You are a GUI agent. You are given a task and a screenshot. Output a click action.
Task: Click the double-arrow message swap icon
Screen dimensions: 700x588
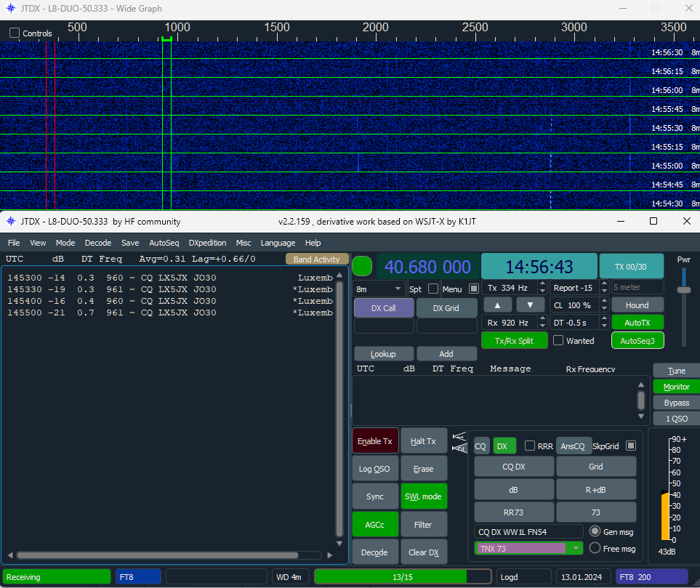coord(459,442)
